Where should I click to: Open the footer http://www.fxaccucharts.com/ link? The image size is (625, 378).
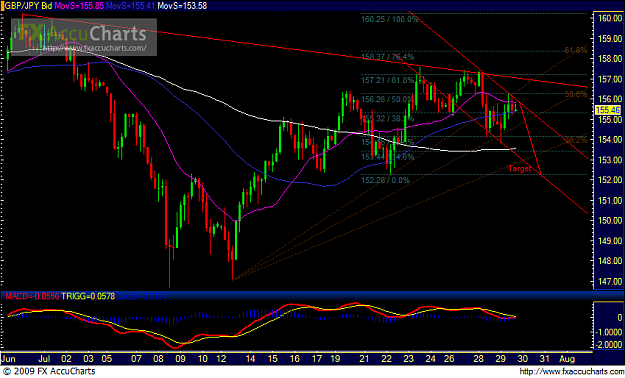point(571,372)
